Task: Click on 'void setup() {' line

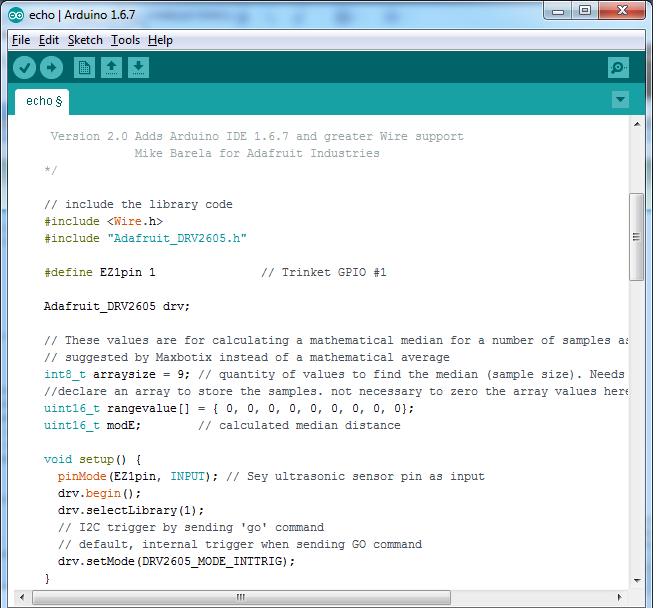Action: coord(93,460)
